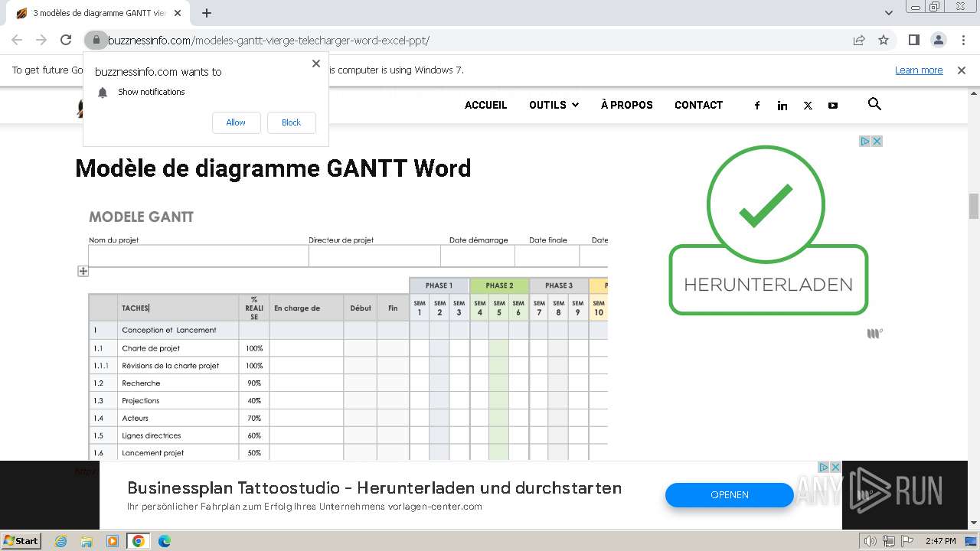980x551 pixels.
Task: Click the PHASE 1 header cell
Action: [x=439, y=285]
